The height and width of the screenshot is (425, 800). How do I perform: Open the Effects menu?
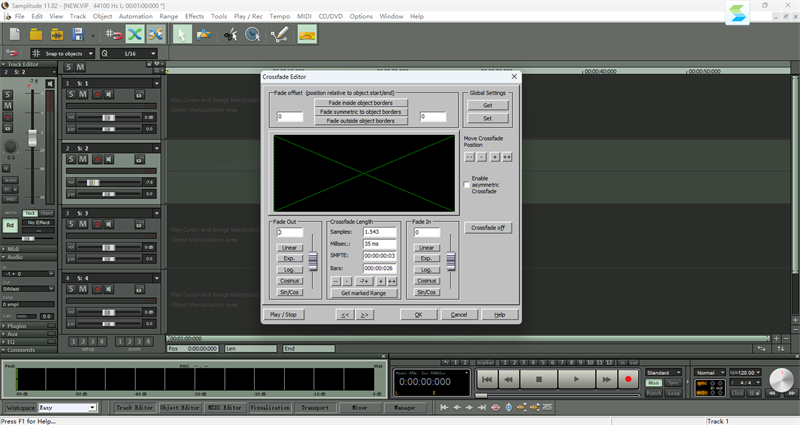[x=194, y=16]
